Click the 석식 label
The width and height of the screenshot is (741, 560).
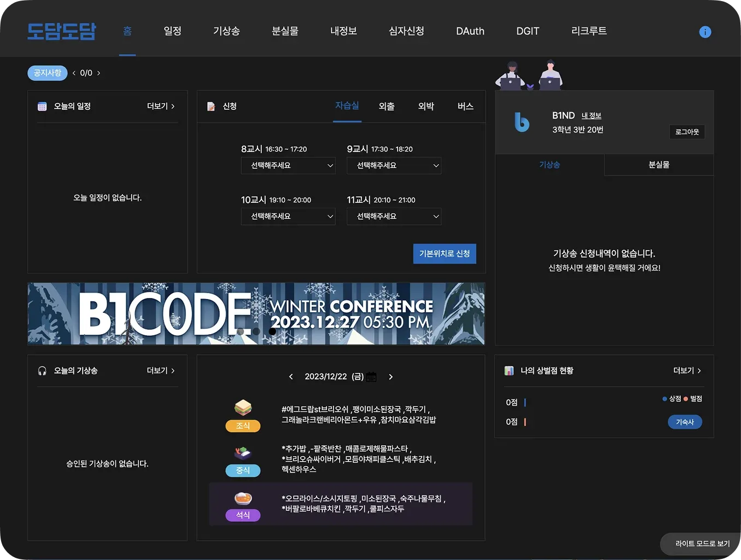(x=243, y=515)
